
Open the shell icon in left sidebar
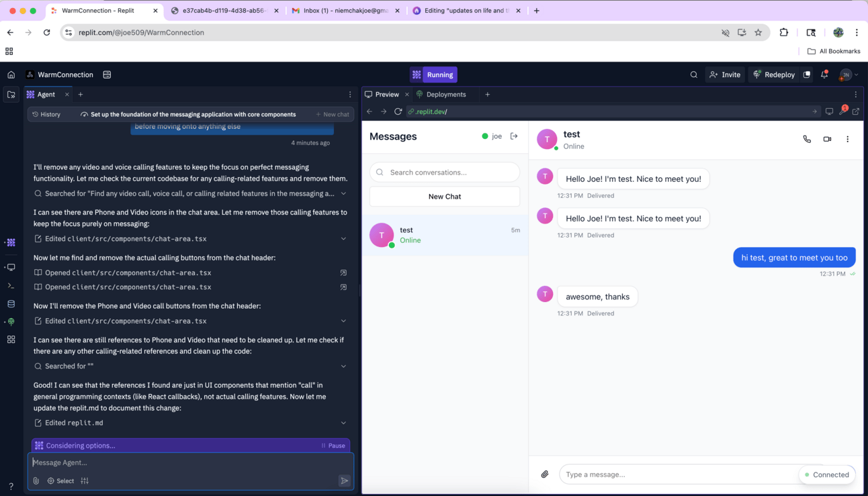pos(11,286)
